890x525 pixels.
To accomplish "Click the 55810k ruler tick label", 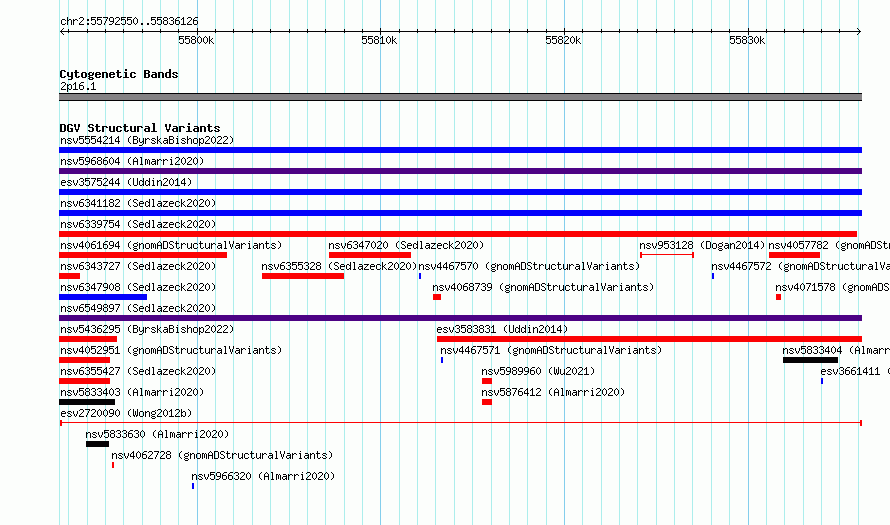I will (x=379, y=40).
